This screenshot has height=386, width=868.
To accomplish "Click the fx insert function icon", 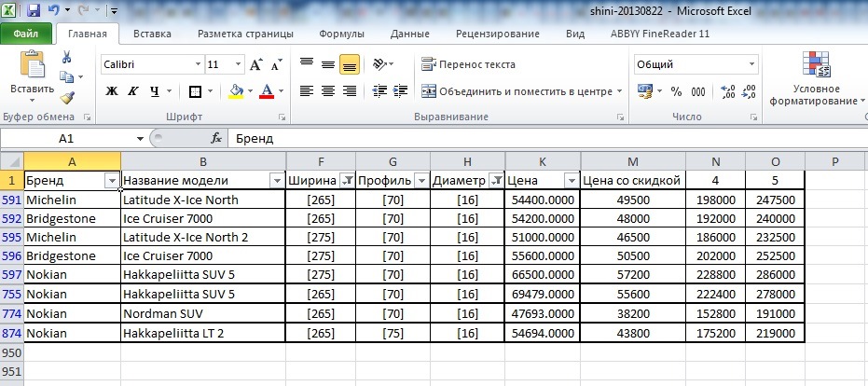I will (216, 138).
